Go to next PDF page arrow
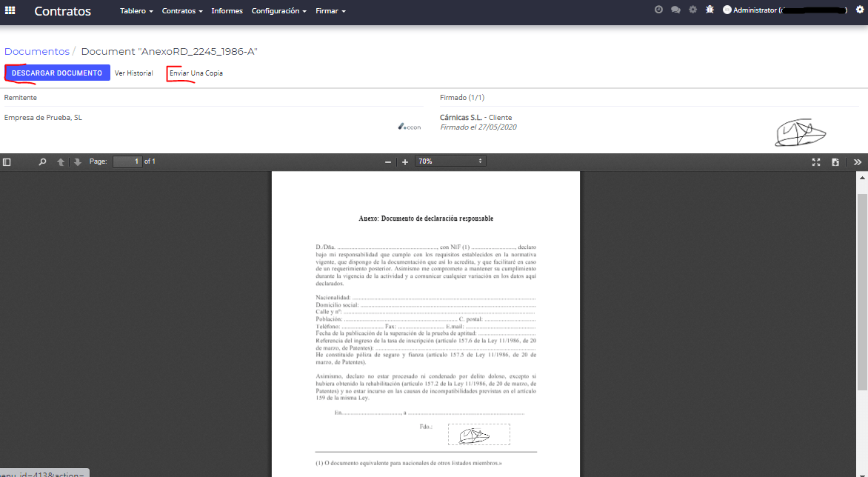Screen dimensions: 868x477 click(x=78, y=162)
